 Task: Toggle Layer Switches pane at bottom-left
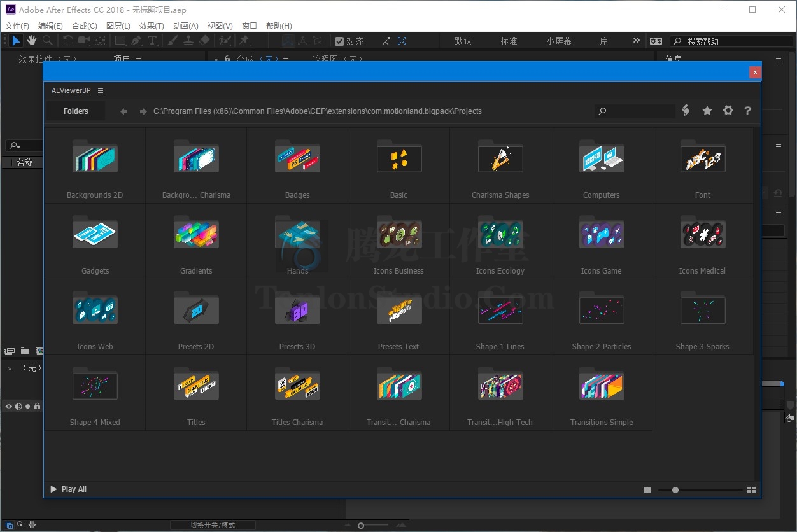[x=9, y=525]
